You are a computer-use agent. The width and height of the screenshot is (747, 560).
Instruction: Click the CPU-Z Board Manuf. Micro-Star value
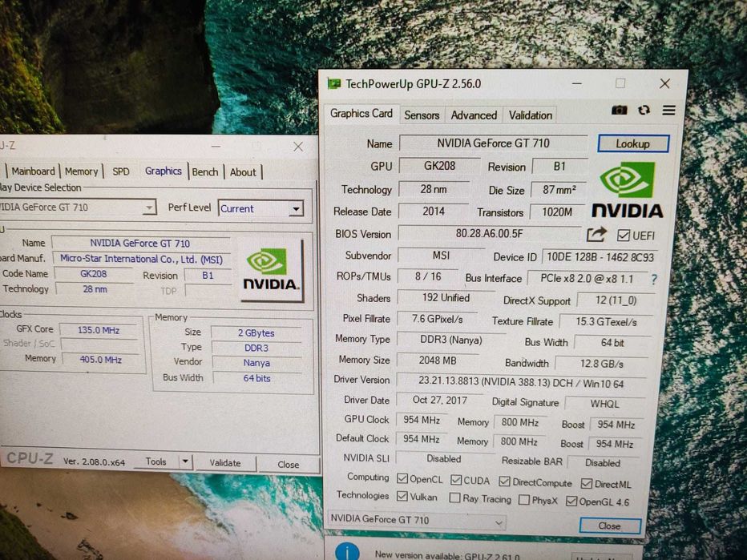(x=142, y=259)
